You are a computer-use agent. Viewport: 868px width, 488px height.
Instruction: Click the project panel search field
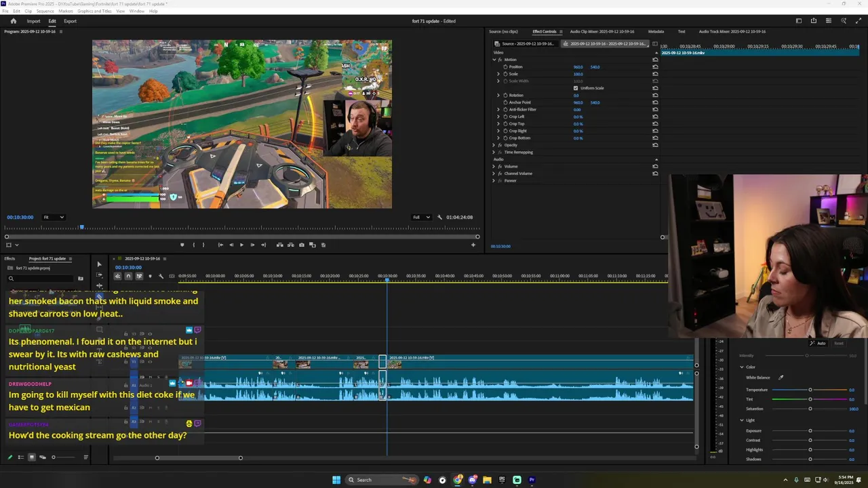(x=41, y=279)
